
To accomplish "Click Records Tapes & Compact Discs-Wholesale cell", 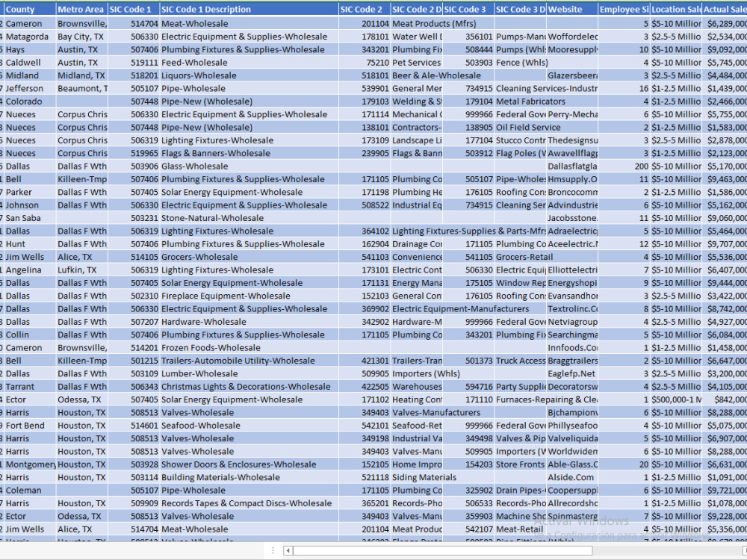I will tap(249, 503).
